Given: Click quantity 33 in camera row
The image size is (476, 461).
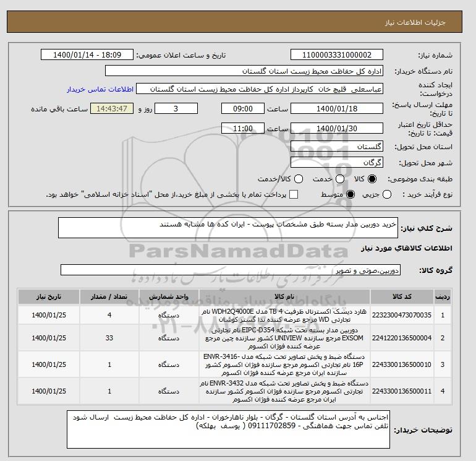Looking at the screenshot, I should [x=109, y=338].
